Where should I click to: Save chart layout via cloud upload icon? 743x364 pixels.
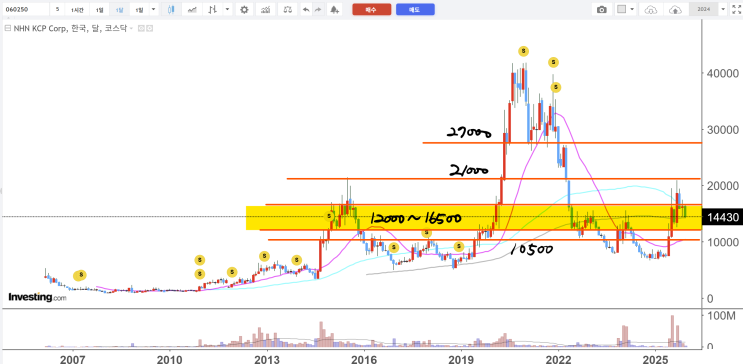click(x=675, y=9)
